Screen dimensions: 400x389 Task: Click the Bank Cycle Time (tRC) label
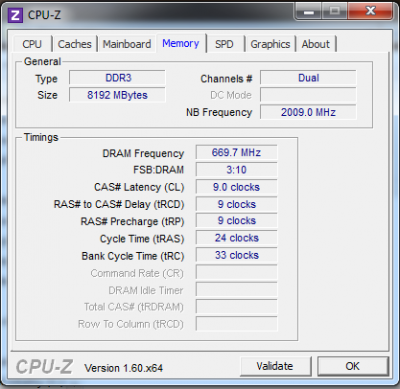[133, 256]
